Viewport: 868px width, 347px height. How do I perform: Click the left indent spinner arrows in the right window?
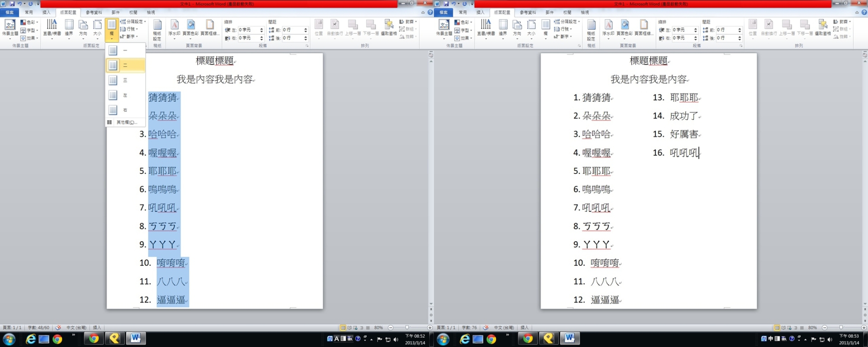(x=695, y=30)
